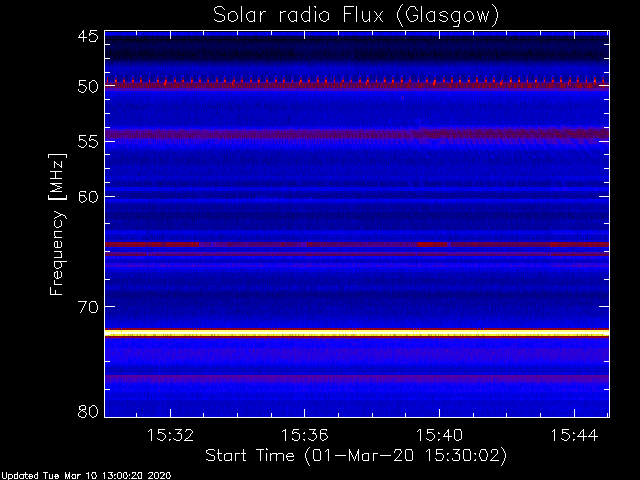Click the bright yellow emission band near 72 MHz
The width and height of the screenshot is (640, 480).
pos(357,333)
